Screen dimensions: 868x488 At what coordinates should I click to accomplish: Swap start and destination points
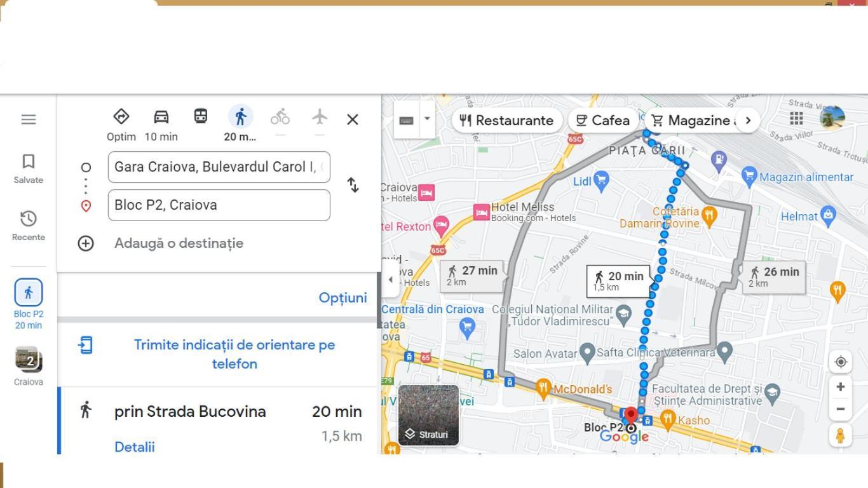353,185
